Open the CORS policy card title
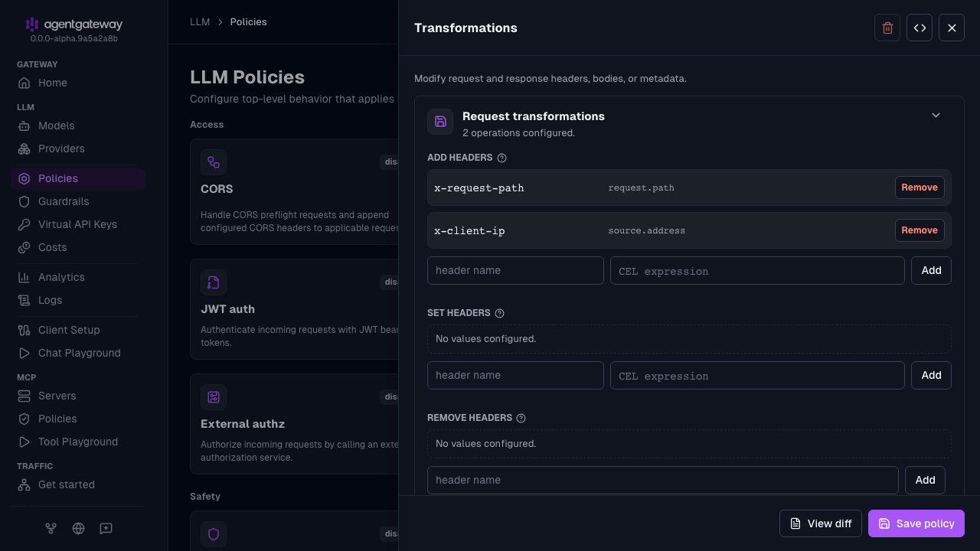Image resolution: width=980 pixels, height=551 pixels. click(217, 189)
